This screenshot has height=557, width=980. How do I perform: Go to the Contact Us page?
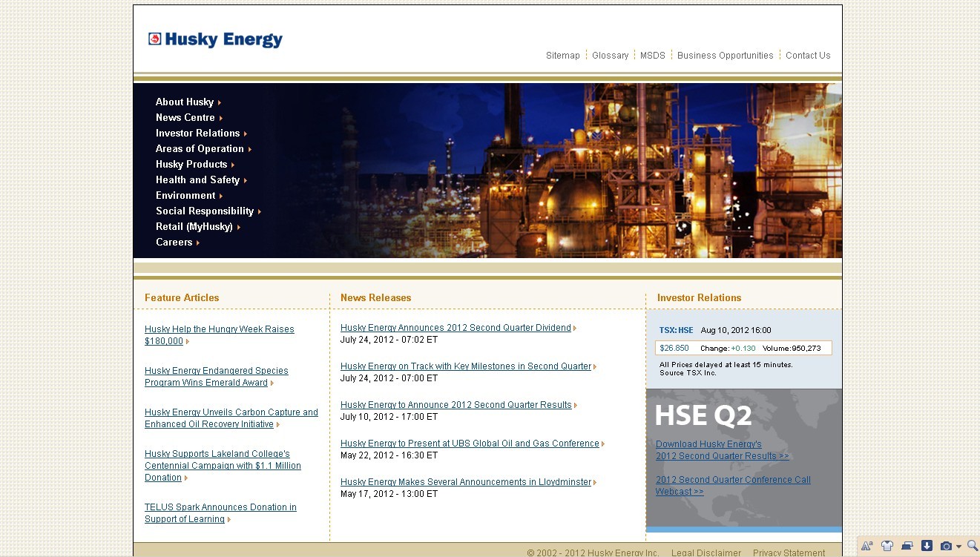[x=808, y=56]
